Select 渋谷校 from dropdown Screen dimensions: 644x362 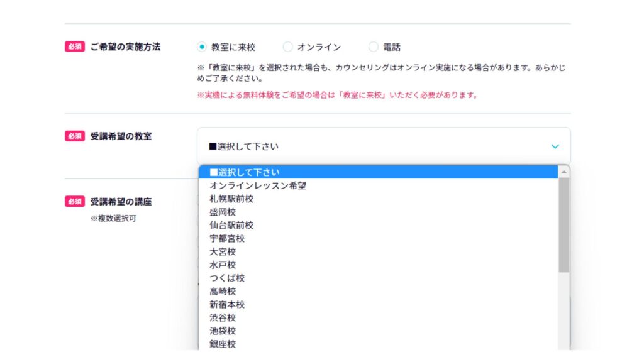coord(378,317)
